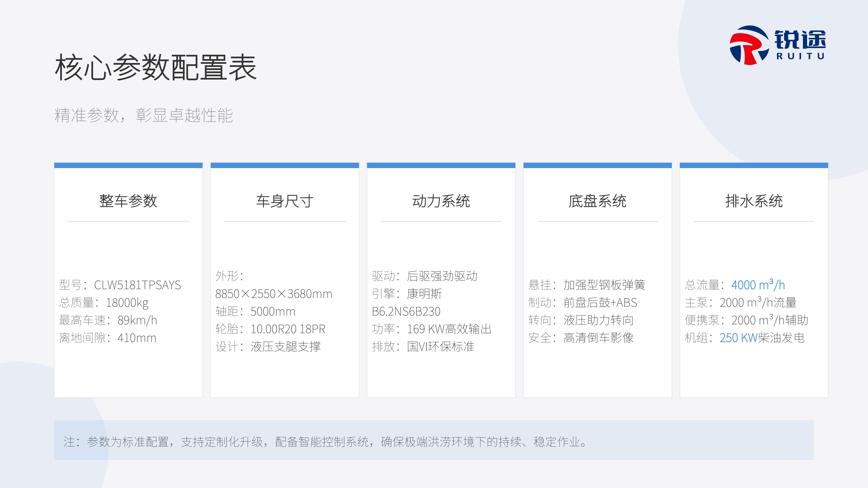Select the line 便携泵：2000 m³/h辅助
The height and width of the screenshot is (488, 868).
pos(746,320)
